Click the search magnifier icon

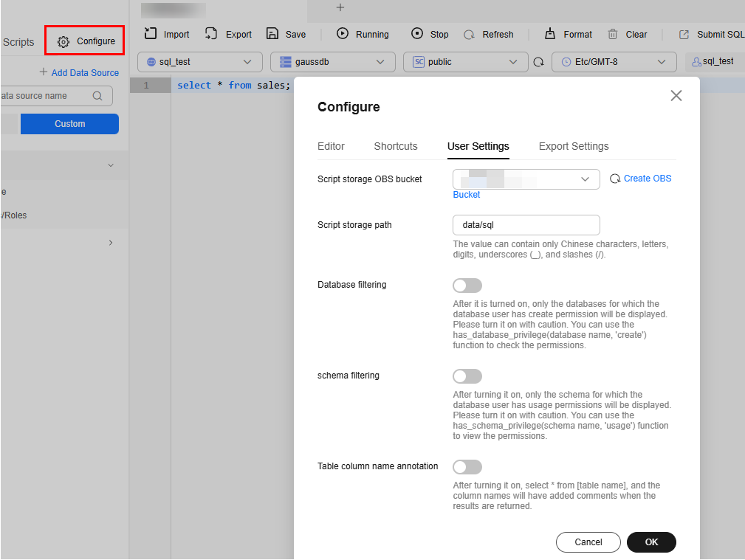tap(97, 96)
